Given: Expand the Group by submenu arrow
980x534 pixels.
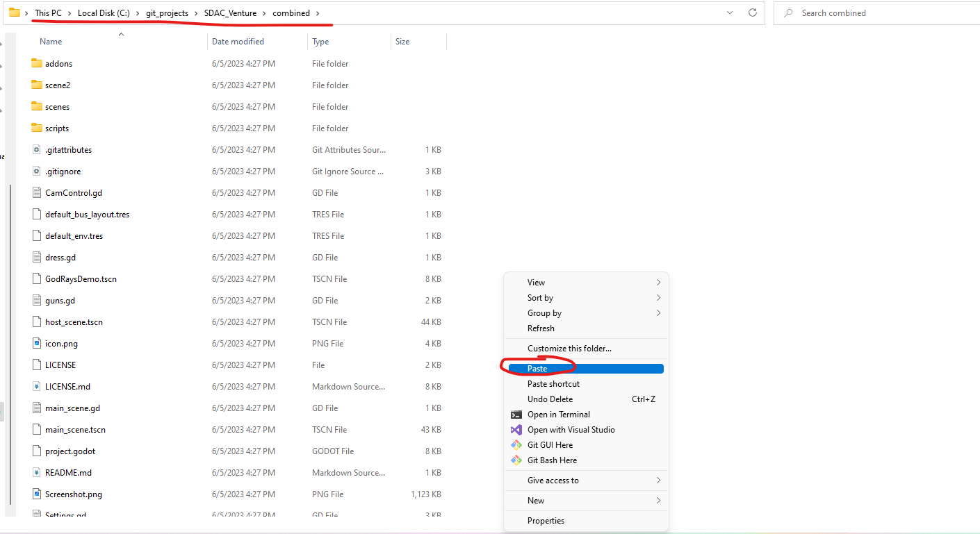Looking at the screenshot, I should [658, 313].
